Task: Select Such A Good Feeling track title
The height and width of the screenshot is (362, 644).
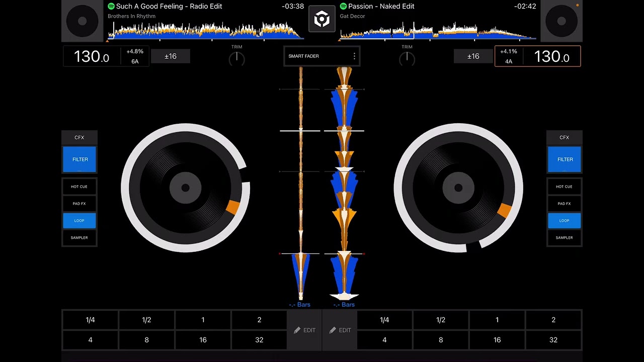Action: pyautogui.click(x=169, y=7)
